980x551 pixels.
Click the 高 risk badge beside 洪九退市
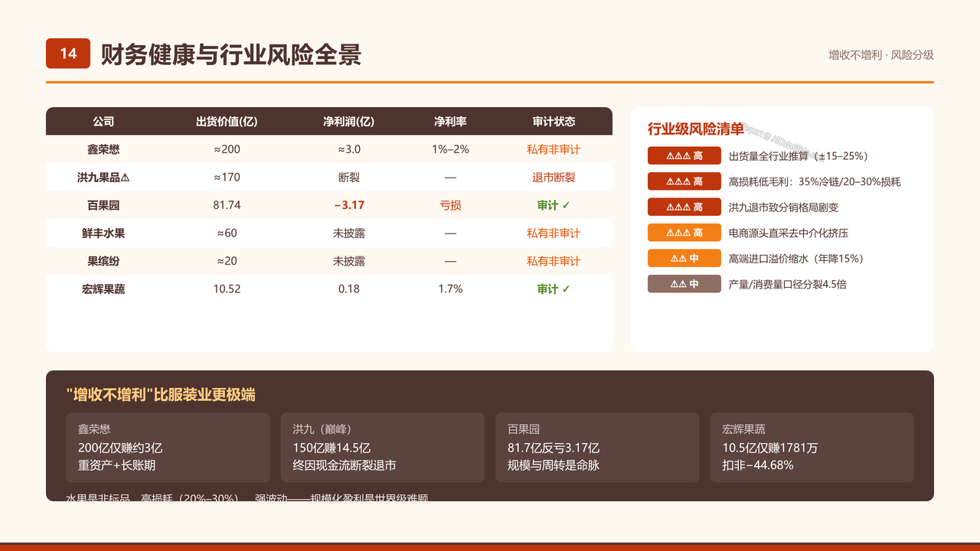(684, 207)
